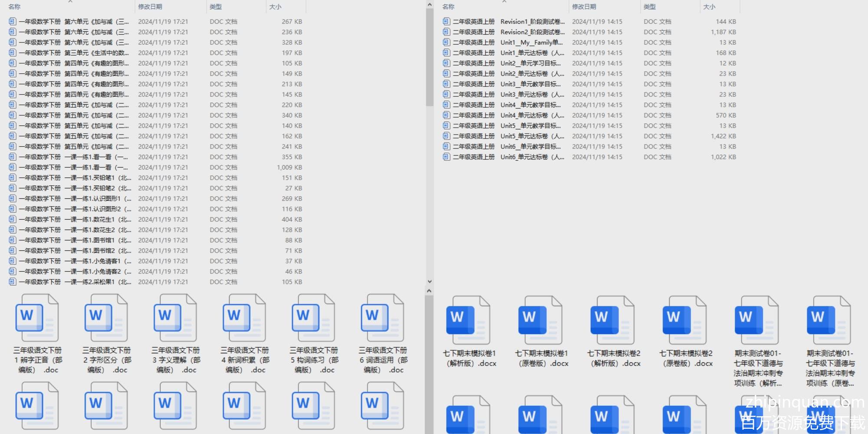Click the doc icon beside 一课一练1.买铅笔1
This screenshot has height=434, width=868.
click(12, 178)
